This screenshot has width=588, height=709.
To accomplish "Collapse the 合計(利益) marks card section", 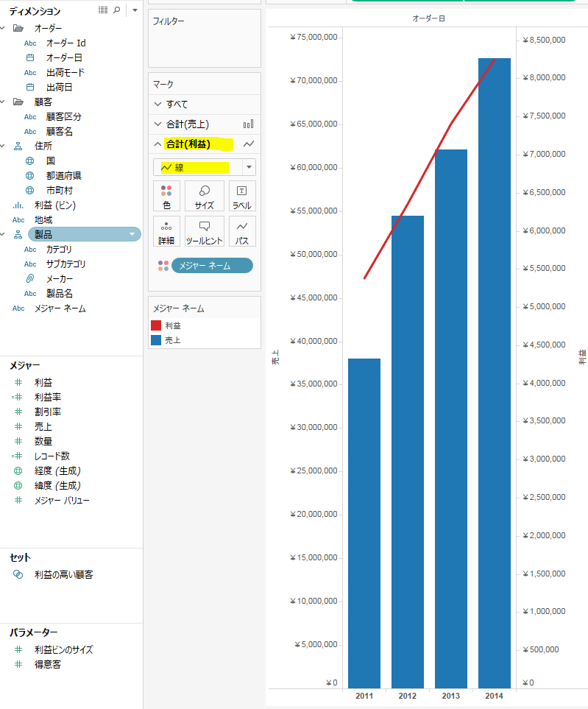I will [157, 144].
